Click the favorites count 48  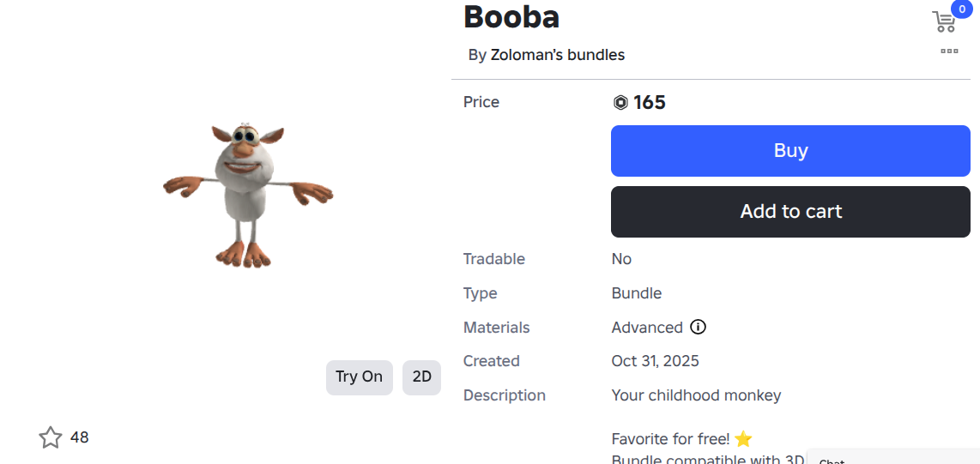80,437
